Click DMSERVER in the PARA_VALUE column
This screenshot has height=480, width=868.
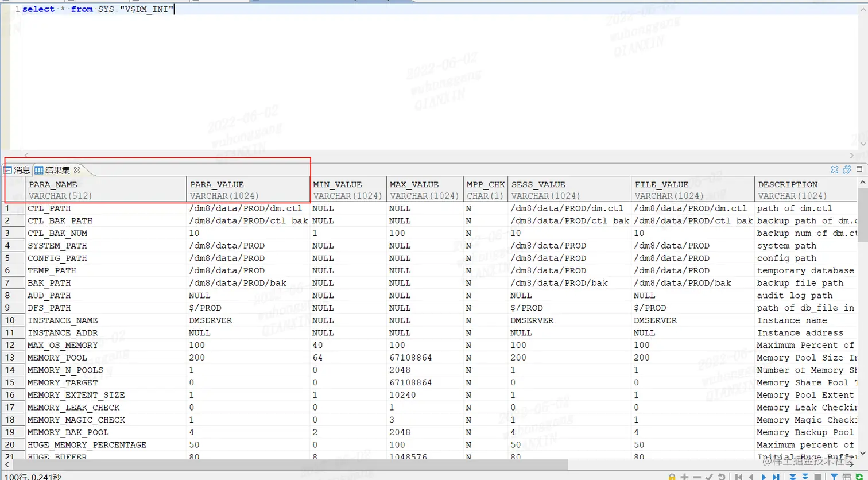point(249,320)
